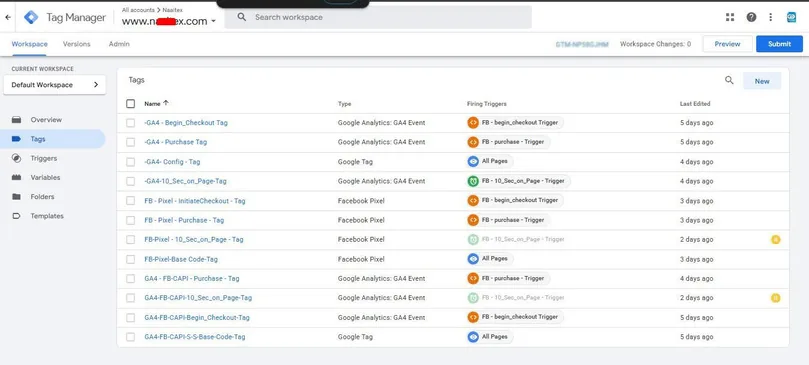Click the Overview sidebar icon

pyautogui.click(x=17, y=120)
